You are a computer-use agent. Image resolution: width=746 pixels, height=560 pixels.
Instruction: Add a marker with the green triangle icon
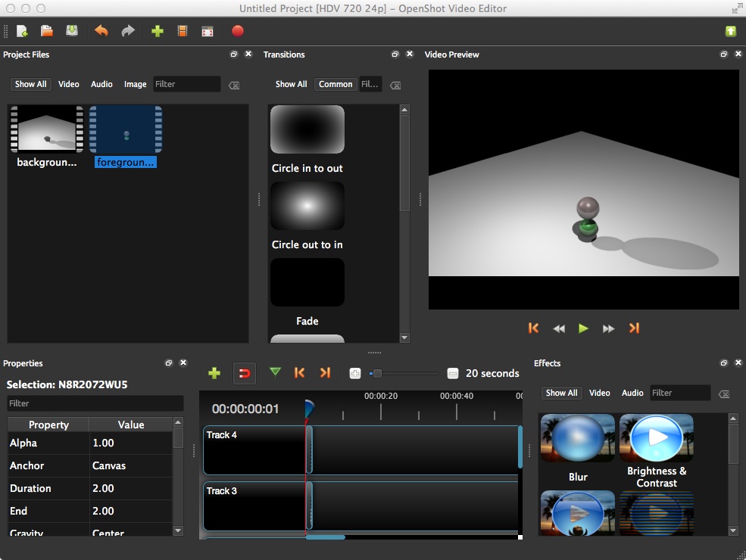275,373
